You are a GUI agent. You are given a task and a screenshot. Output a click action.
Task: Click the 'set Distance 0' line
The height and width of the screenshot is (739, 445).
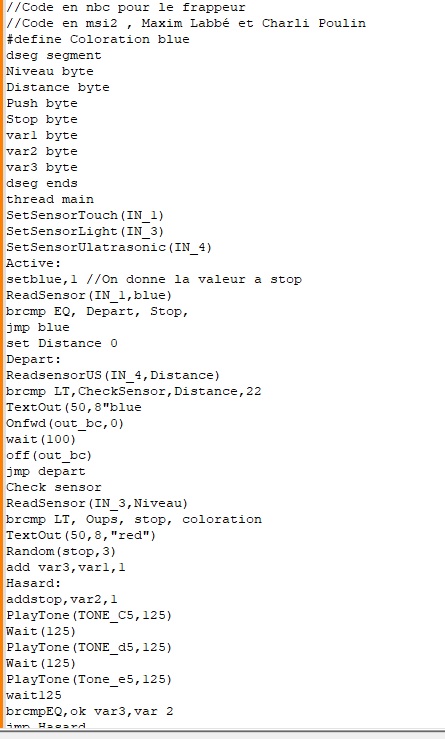(x=62, y=343)
